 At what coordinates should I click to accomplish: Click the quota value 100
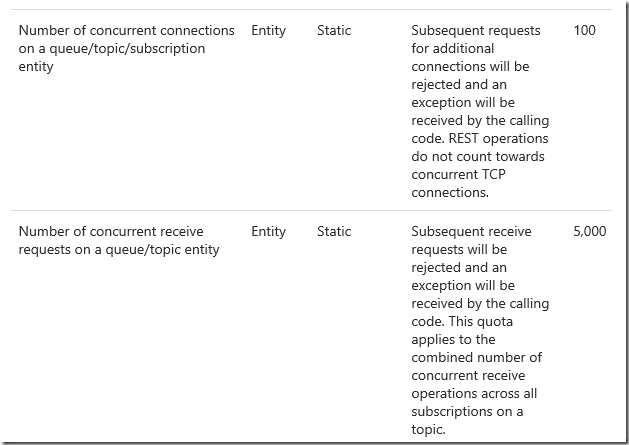(x=584, y=30)
